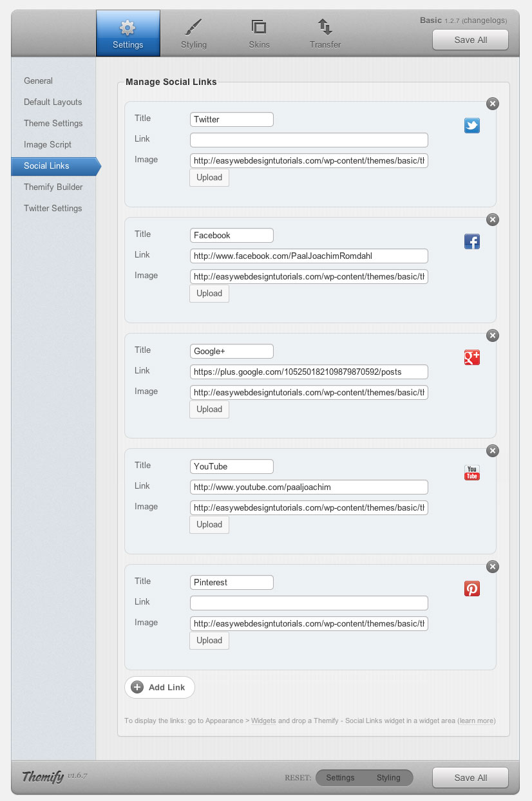
Task: Remove the YouTube social link
Action: (493, 451)
